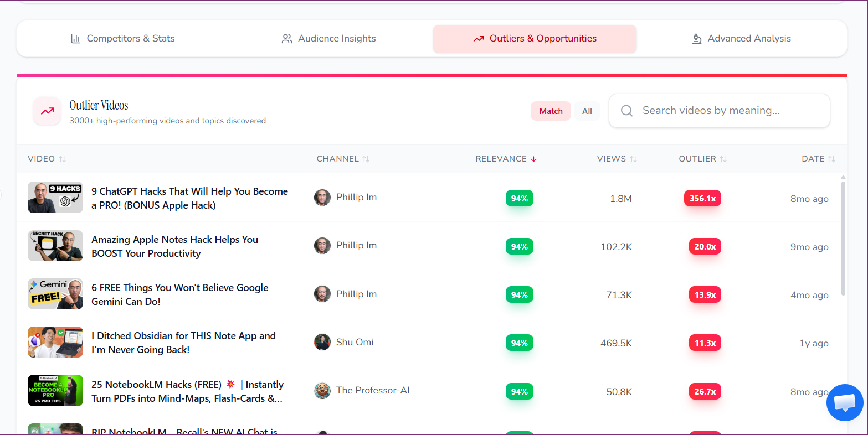The height and width of the screenshot is (435, 868).
Task: Open Phillip Im channel name in ChatGPT row
Action: (x=356, y=198)
